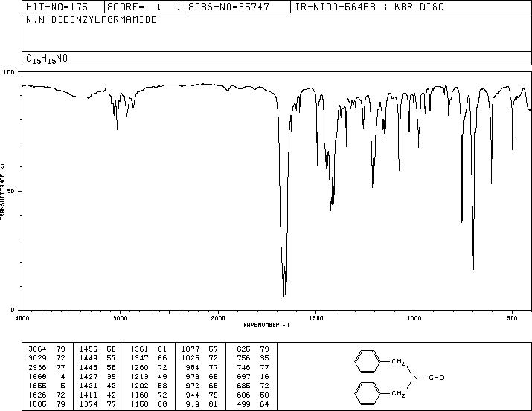Click the molecular formula C15H15NO

pyautogui.click(x=47, y=59)
